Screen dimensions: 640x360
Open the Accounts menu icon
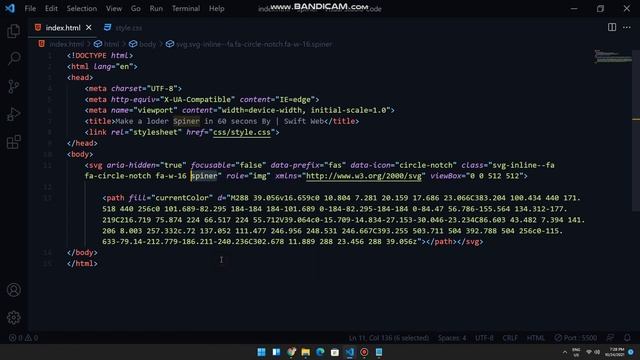coord(13,290)
